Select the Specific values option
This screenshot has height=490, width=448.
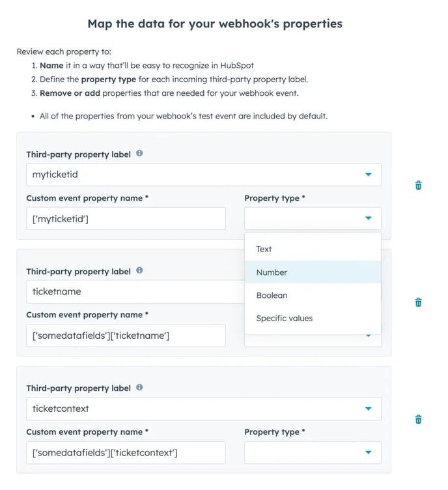click(x=284, y=319)
